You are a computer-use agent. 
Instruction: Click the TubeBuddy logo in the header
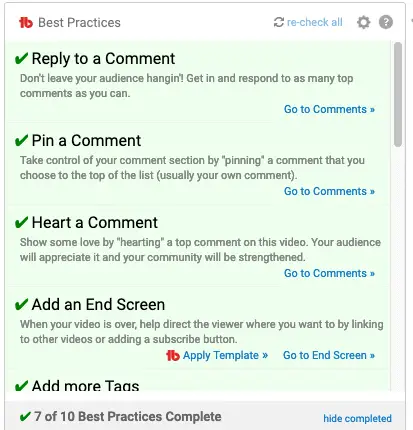tap(26, 23)
